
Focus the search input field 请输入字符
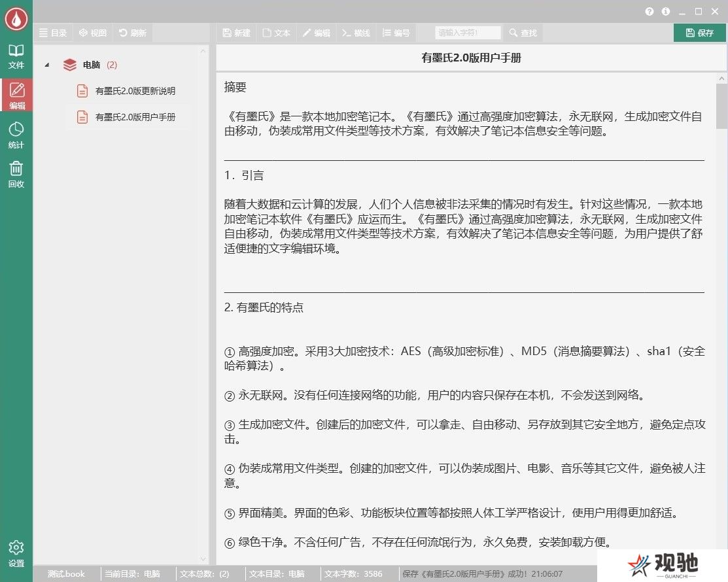pyautogui.click(x=468, y=33)
